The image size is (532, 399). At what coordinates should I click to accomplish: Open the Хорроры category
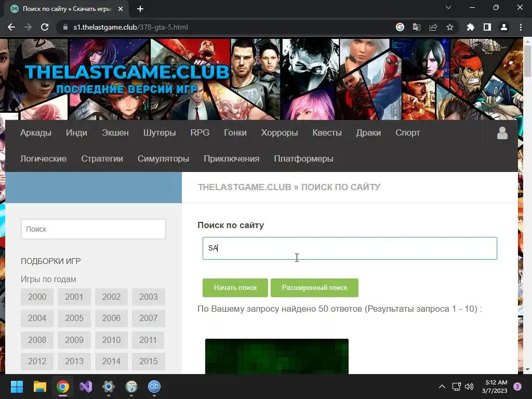[x=279, y=132]
